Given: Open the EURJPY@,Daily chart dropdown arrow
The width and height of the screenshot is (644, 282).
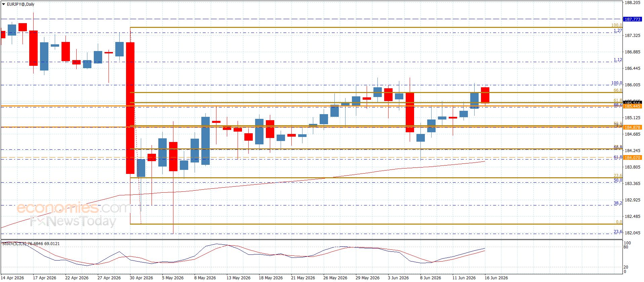Looking at the screenshot, I should [x=4, y=4].
